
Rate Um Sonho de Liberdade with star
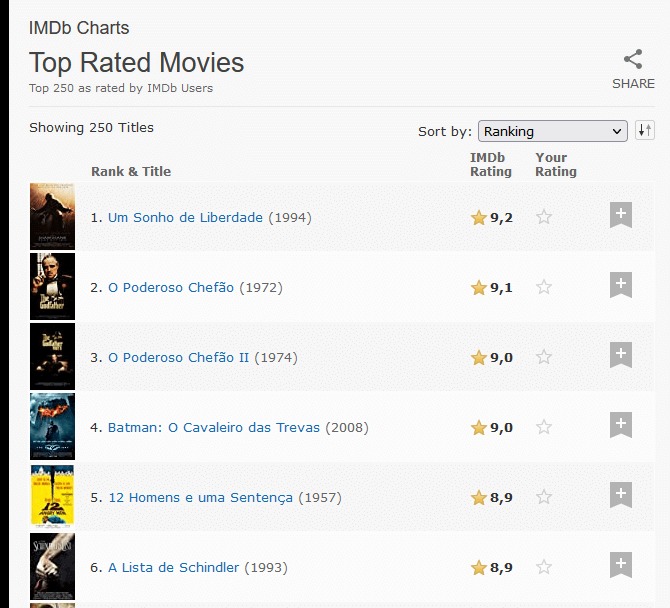coord(544,217)
